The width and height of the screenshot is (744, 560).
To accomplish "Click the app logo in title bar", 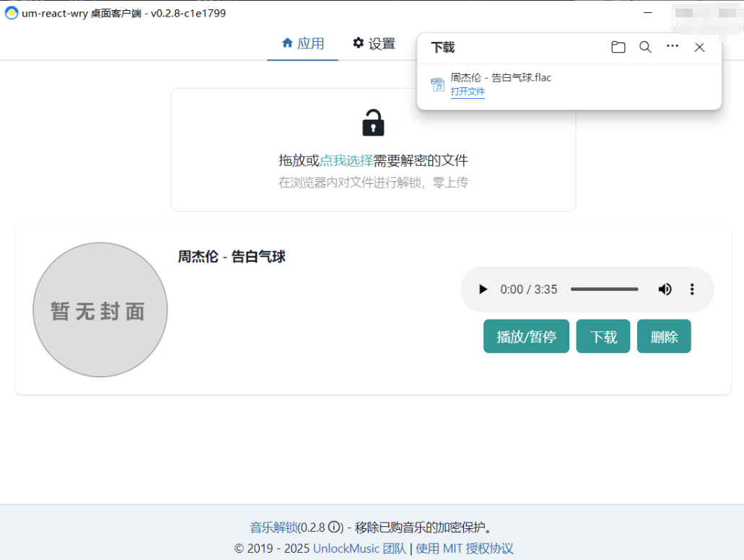I will 12,13.
